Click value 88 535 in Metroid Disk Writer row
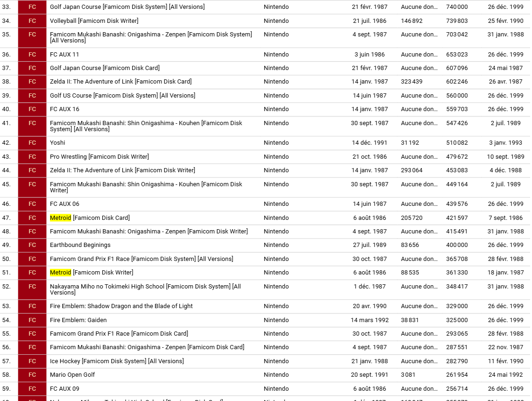The height and width of the screenshot is (401, 532). tap(410, 272)
